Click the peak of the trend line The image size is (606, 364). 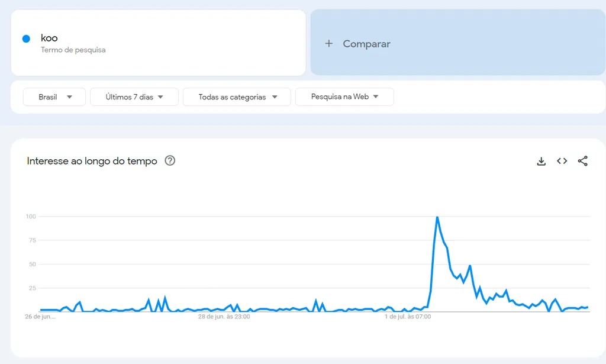[x=437, y=217]
